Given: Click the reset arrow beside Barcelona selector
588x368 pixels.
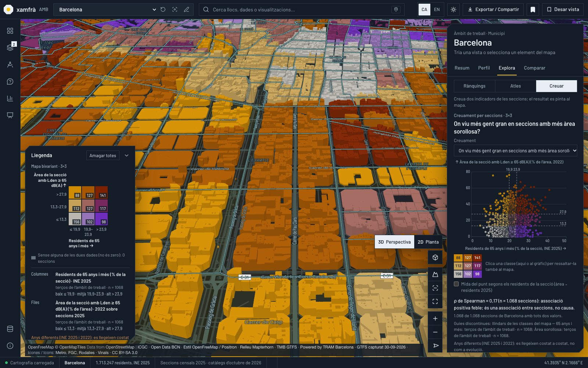Looking at the screenshot, I should pos(163,10).
